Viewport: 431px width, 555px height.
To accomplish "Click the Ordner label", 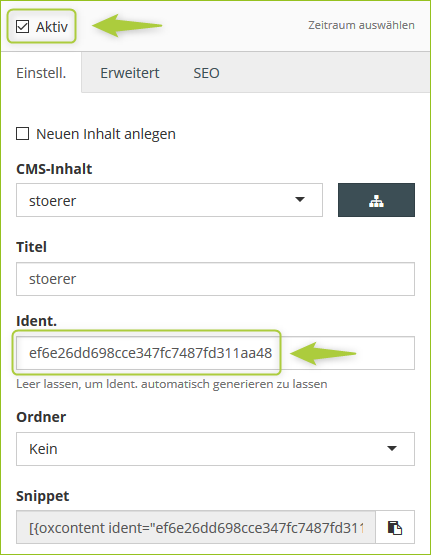I will [41, 417].
